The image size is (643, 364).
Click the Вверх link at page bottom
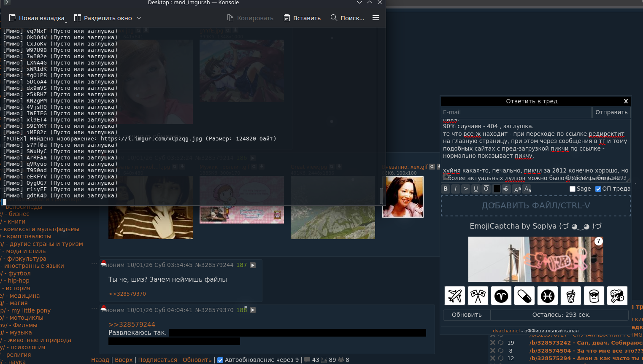[124, 360]
